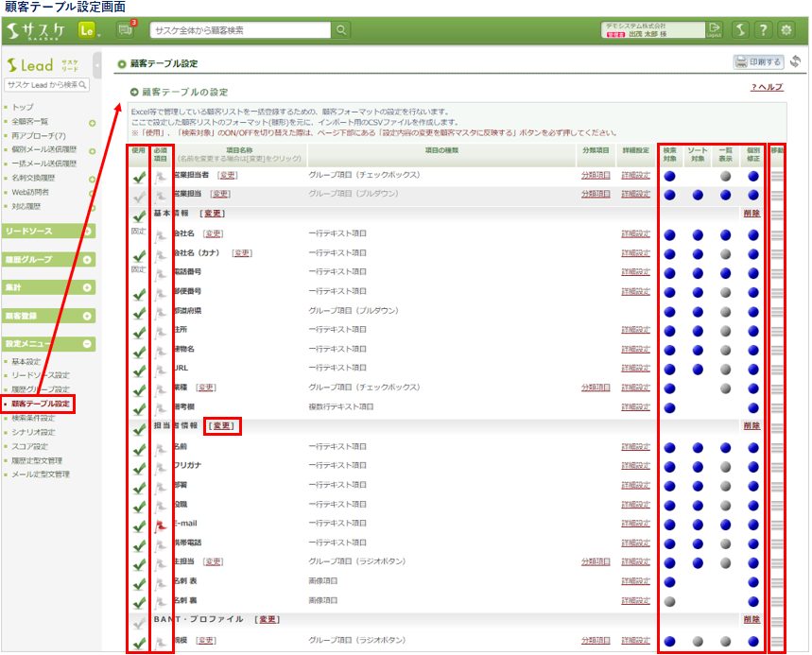Open the question mark help icon in header
812x655 pixels.
[x=762, y=30]
